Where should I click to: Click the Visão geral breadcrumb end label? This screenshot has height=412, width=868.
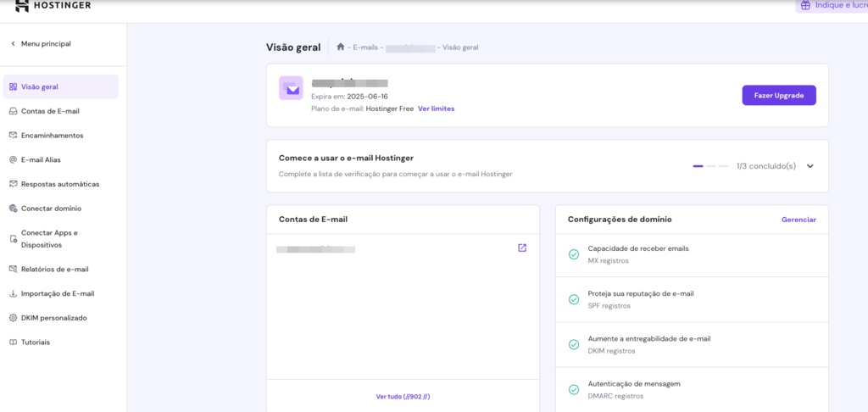pyautogui.click(x=460, y=47)
